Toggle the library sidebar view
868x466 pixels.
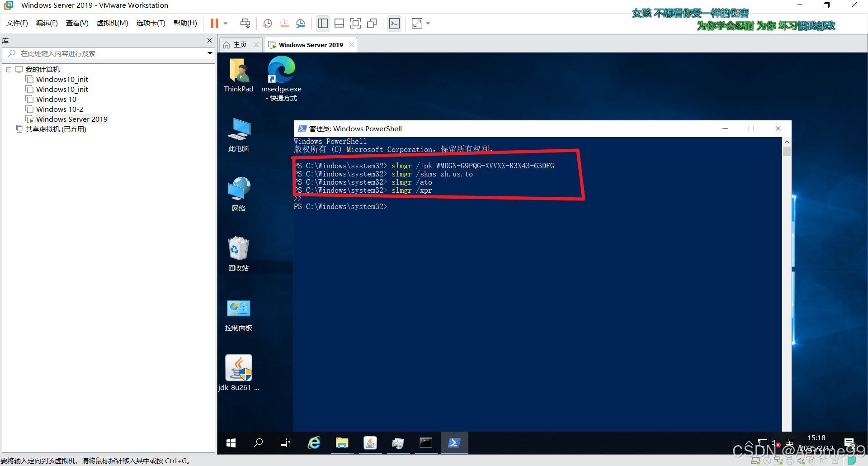coord(323,24)
